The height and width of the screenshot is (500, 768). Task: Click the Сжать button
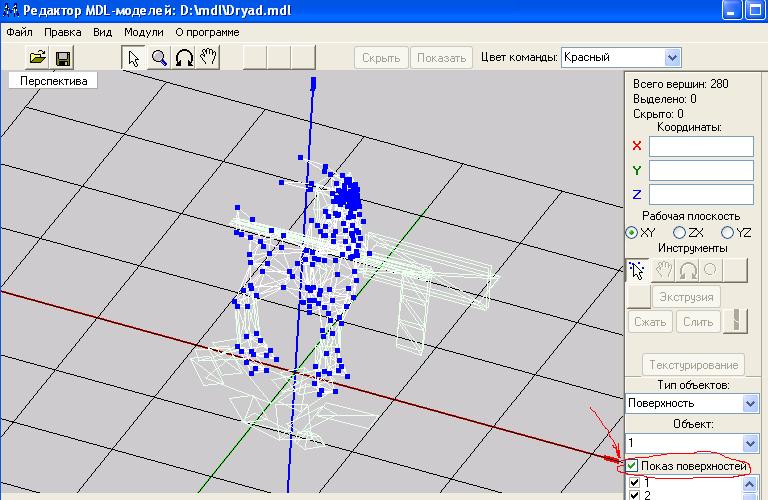(x=650, y=322)
